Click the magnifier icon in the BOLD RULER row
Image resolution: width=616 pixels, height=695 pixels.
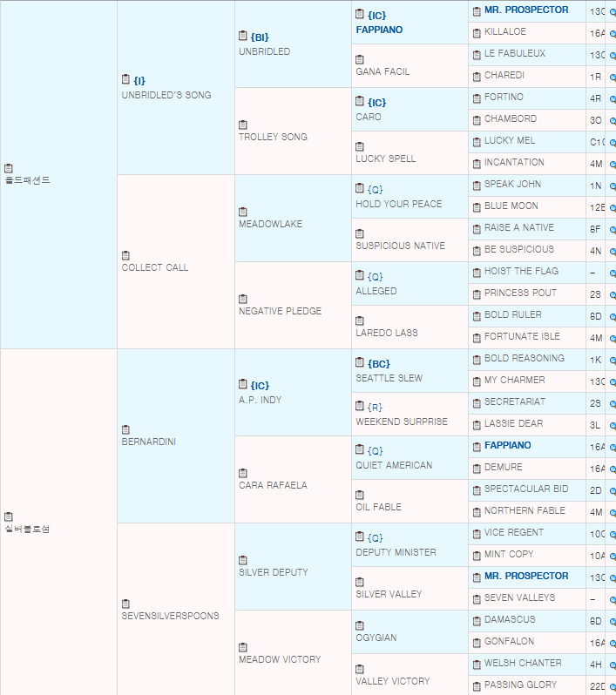click(613, 317)
